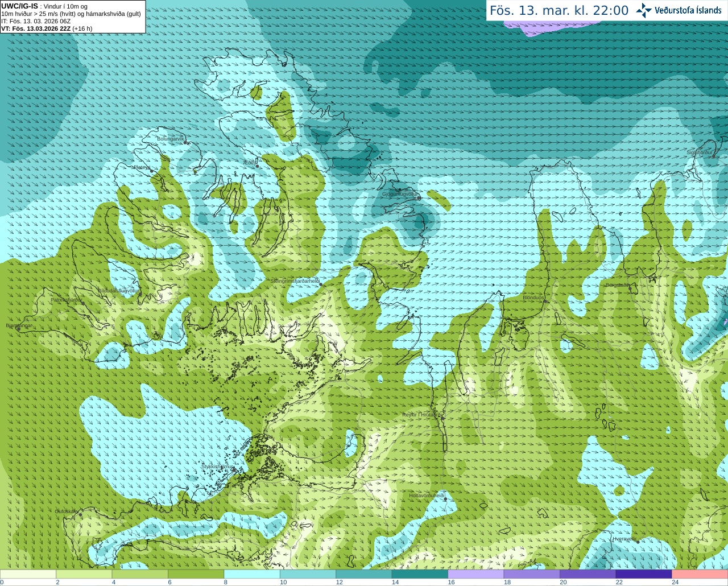Select the 2–4 m/s light yellow-green swatch

[x=84, y=574]
